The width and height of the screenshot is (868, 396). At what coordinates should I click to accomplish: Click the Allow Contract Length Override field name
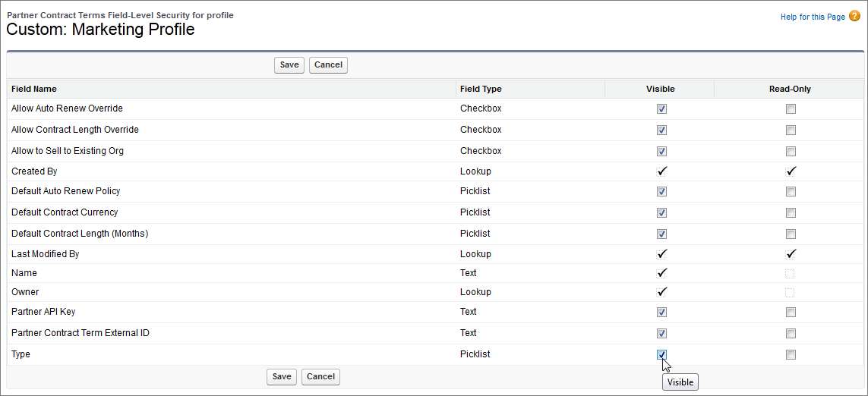coord(74,130)
